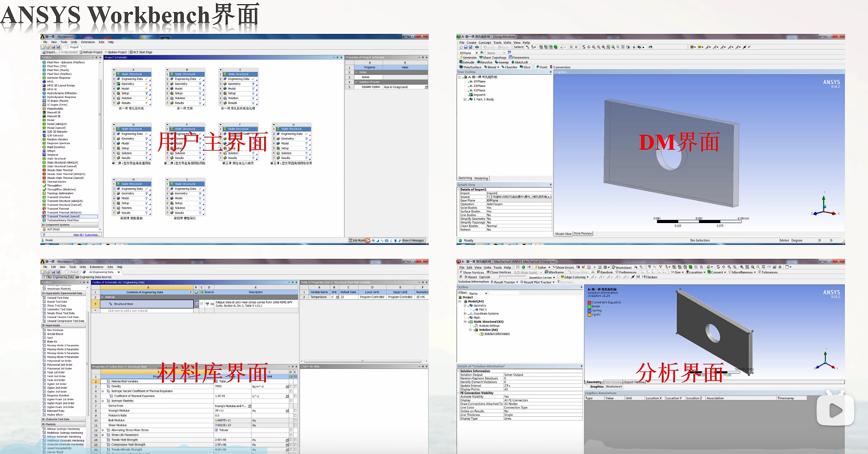Click the Engineering Data cell in system A
868x454 pixels.
(134, 79)
